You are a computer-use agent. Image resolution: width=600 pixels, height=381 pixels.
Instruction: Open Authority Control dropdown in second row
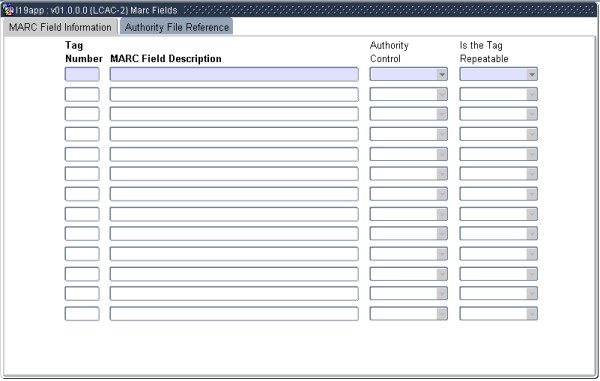pyautogui.click(x=408, y=94)
